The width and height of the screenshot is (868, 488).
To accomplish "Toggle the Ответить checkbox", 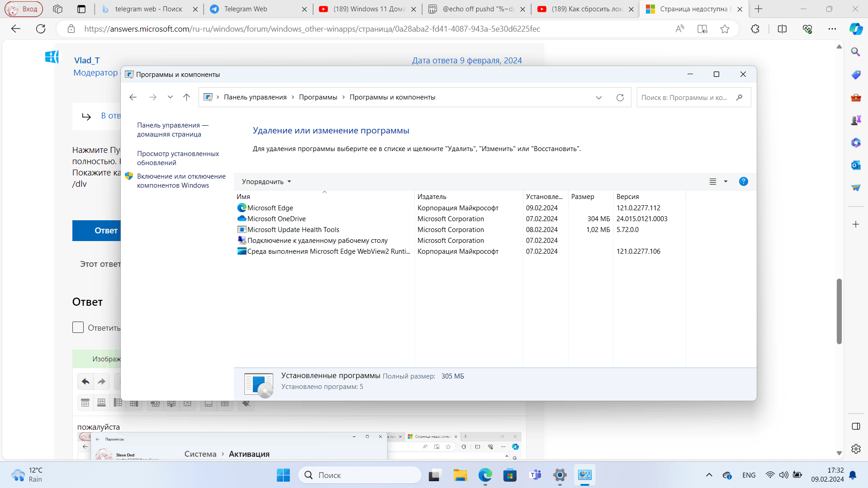I will (78, 327).
